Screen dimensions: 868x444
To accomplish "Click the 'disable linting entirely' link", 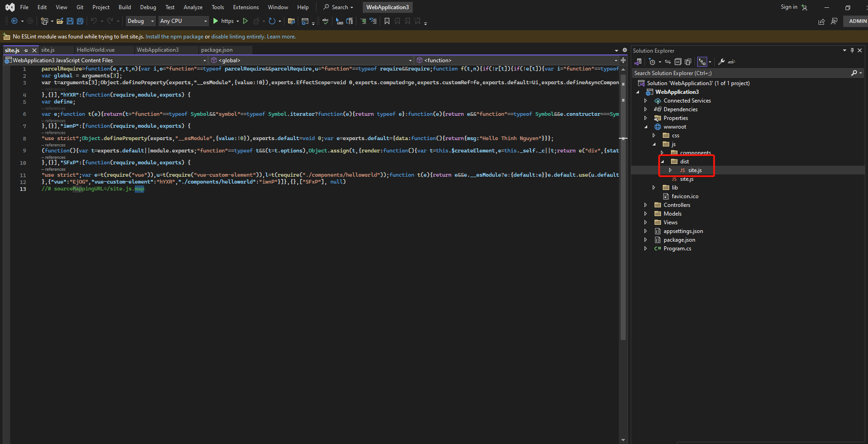I will [238, 37].
